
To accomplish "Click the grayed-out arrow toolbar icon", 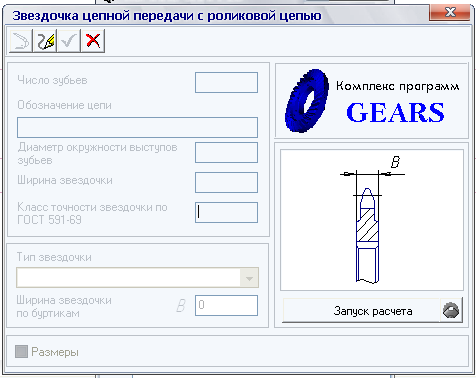I will click(x=21, y=41).
